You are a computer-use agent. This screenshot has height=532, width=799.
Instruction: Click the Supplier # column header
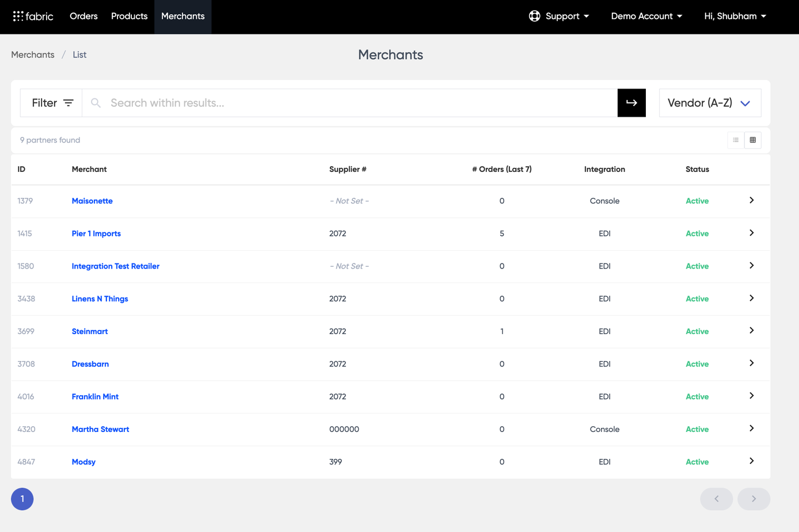point(348,169)
